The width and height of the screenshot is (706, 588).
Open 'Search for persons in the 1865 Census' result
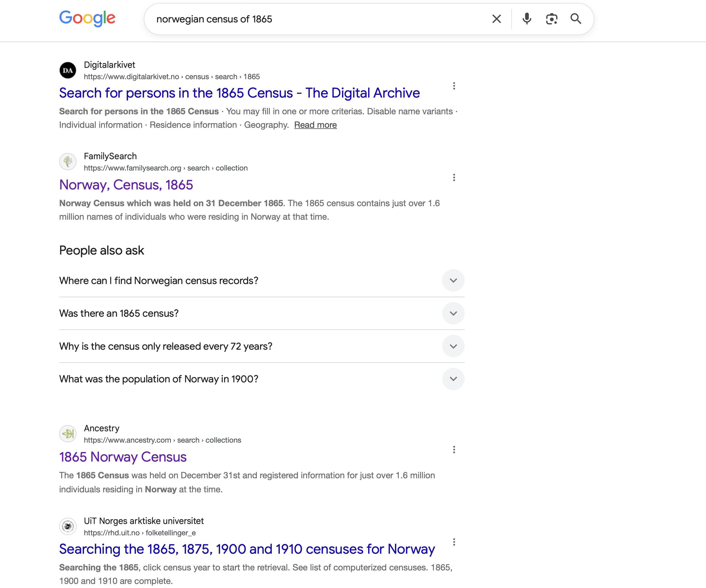pyautogui.click(x=239, y=93)
